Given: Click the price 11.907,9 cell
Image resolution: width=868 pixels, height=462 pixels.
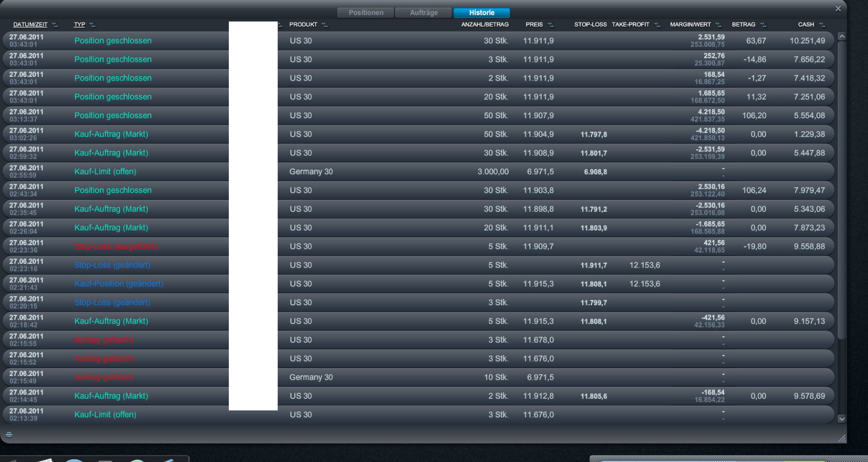Looking at the screenshot, I should click(538, 115).
